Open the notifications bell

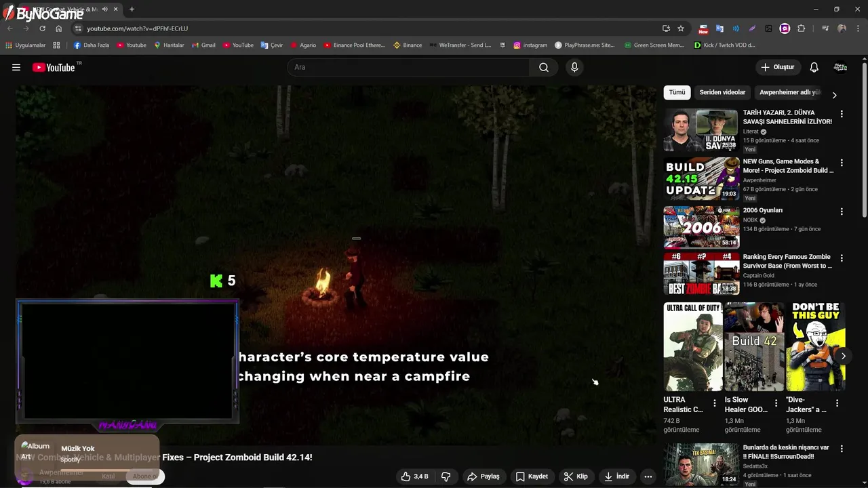pyautogui.click(x=814, y=67)
